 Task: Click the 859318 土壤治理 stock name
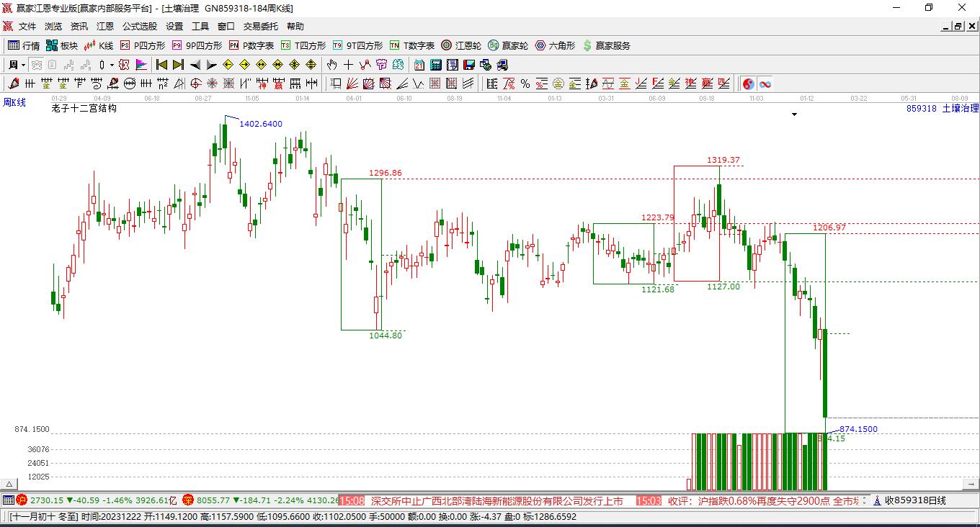point(943,108)
